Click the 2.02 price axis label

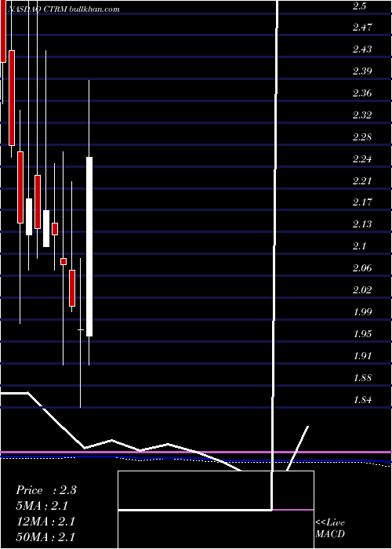coord(362,290)
